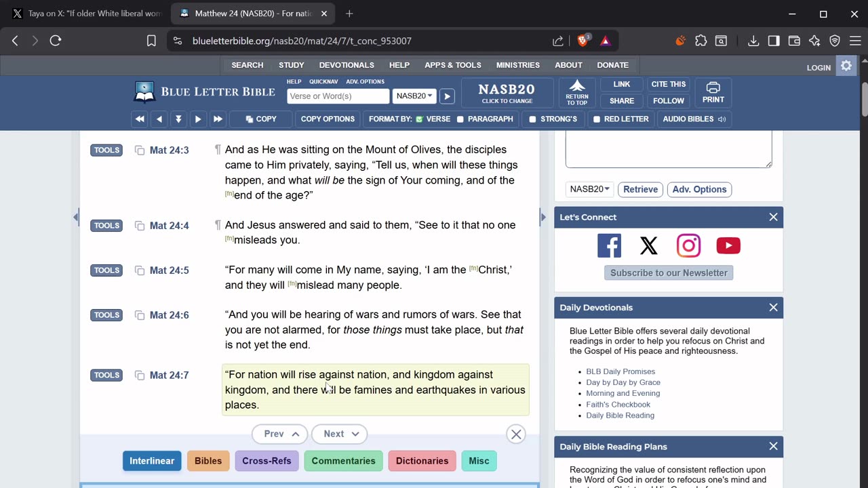Click NASB20 Click to Change version box
The image size is (868, 488).
(507, 93)
